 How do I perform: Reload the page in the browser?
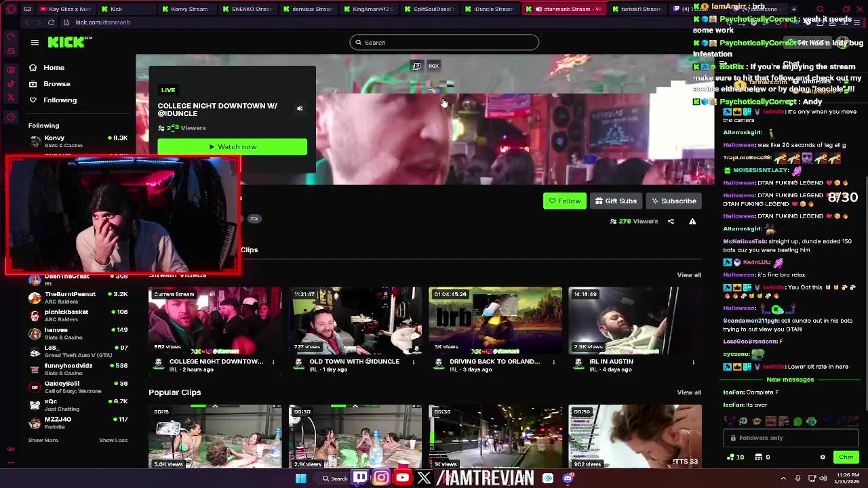tap(51, 22)
